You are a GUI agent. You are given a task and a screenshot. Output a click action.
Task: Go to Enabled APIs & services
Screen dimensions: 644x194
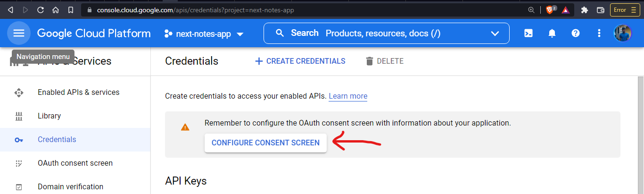(78, 92)
